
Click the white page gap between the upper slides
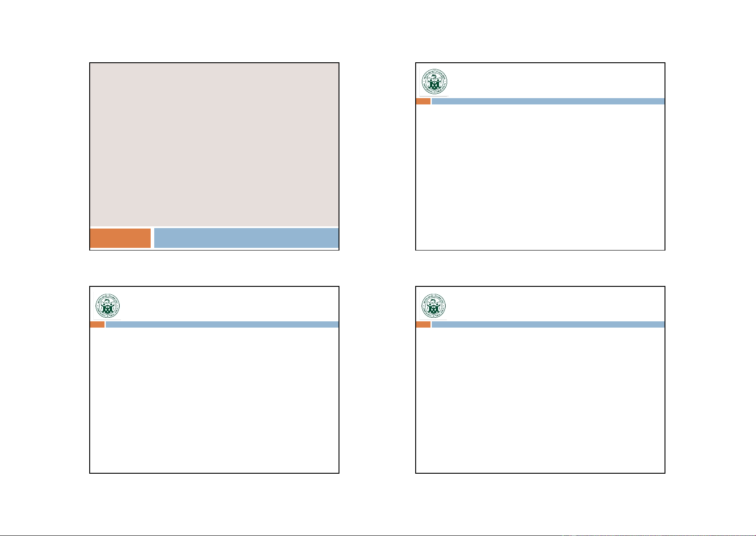pyautogui.click(x=377, y=156)
